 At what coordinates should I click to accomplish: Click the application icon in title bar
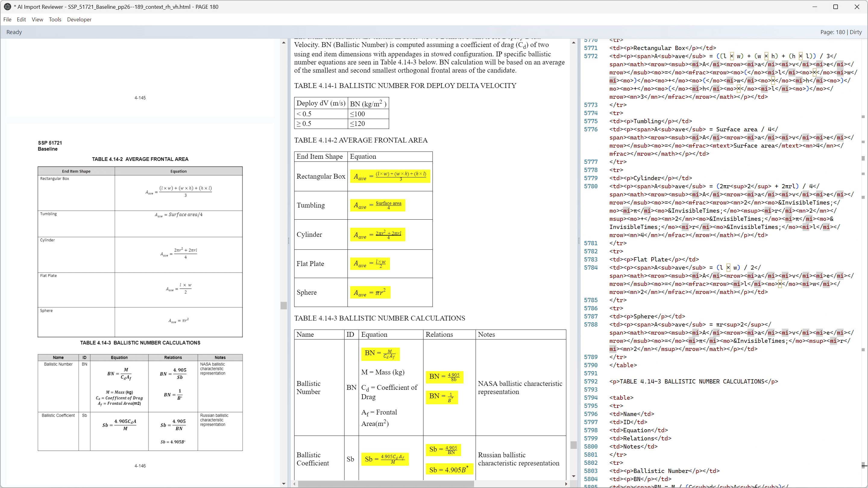pos(7,7)
